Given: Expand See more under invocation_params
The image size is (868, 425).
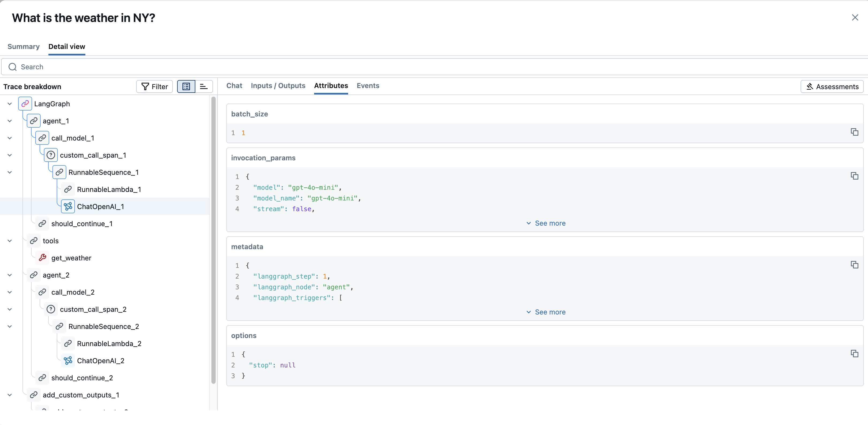Looking at the screenshot, I should [546, 223].
